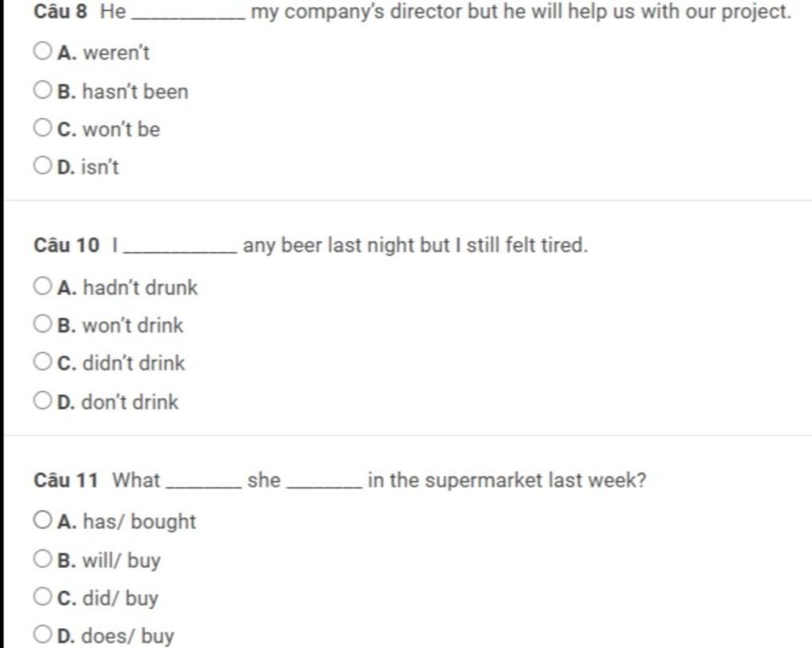Screen dimensions: 812x648
Task: Select "isn't" as Câu 8 answer
Action: pos(43,166)
